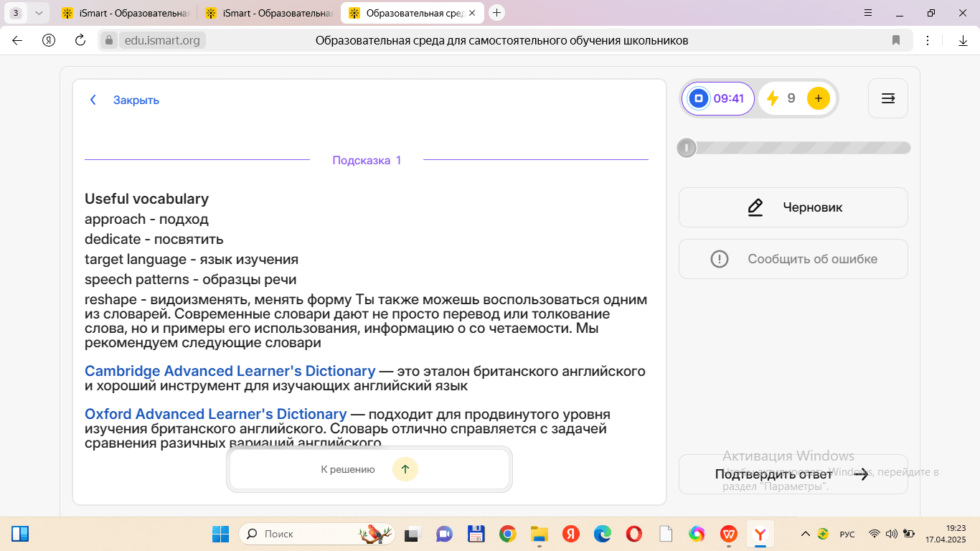This screenshot has height=551, width=980.
Task: Switch to the second iSmart browser tab
Action: 269,13
